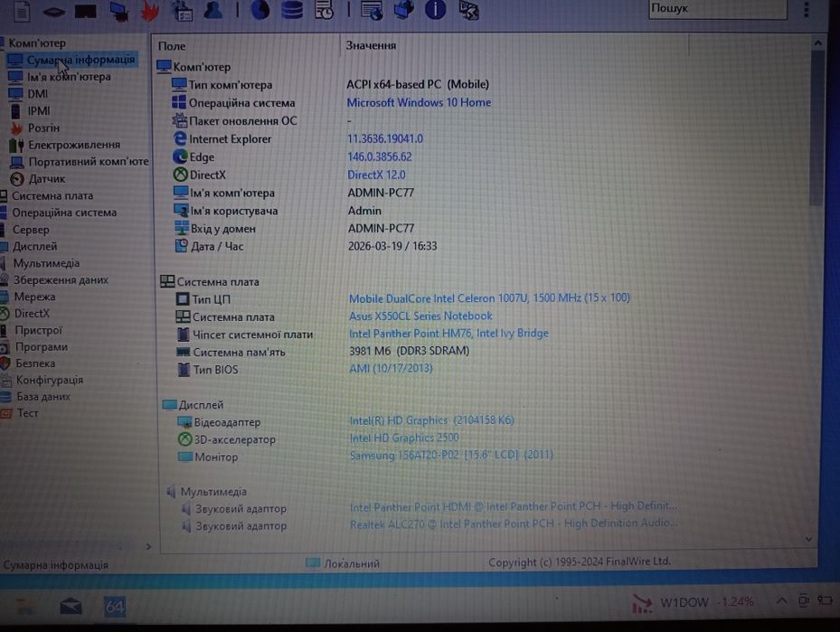Click the left pane scroll-right arrow

pyautogui.click(x=148, y=547)
